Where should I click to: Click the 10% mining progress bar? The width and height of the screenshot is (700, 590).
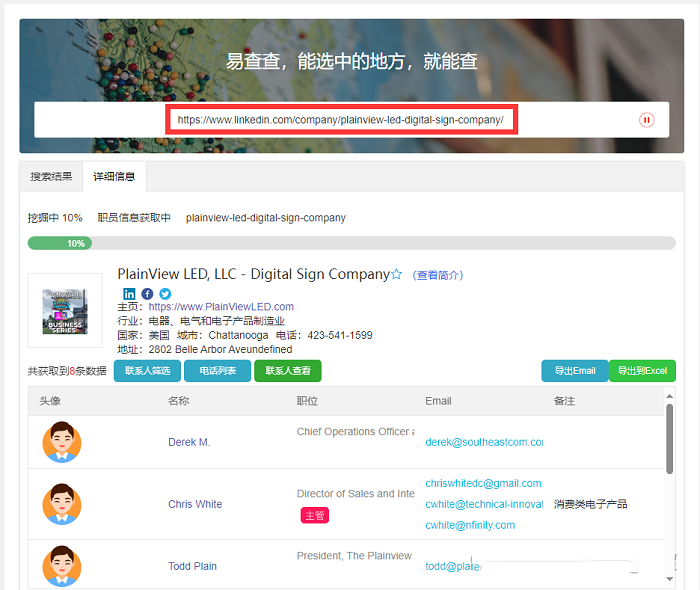(352, 243)
